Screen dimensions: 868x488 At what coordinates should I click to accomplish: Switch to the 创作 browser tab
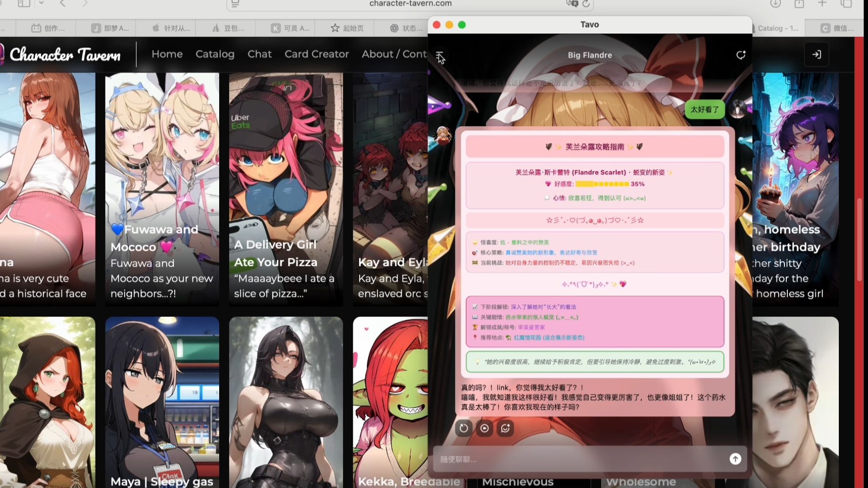point(47,28)
